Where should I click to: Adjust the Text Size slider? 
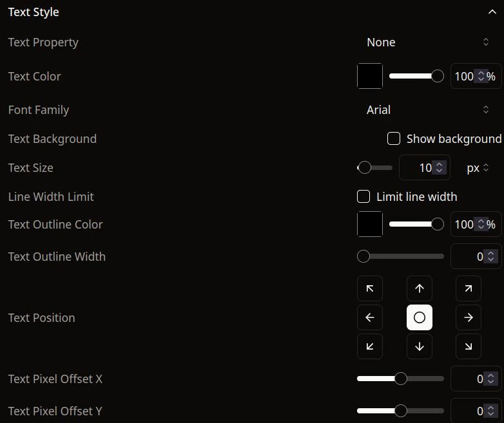(375, 167)
